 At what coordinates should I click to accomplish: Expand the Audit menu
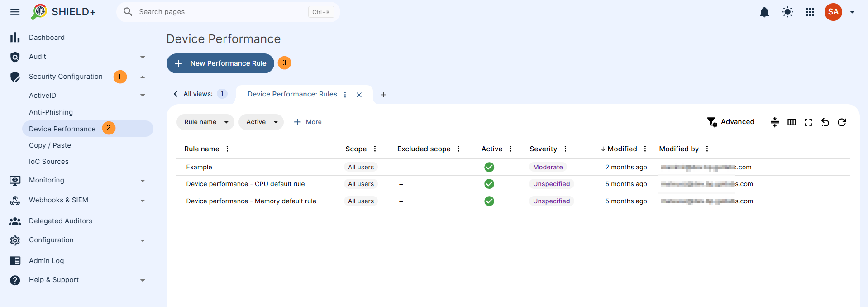[x=143, y=57]
